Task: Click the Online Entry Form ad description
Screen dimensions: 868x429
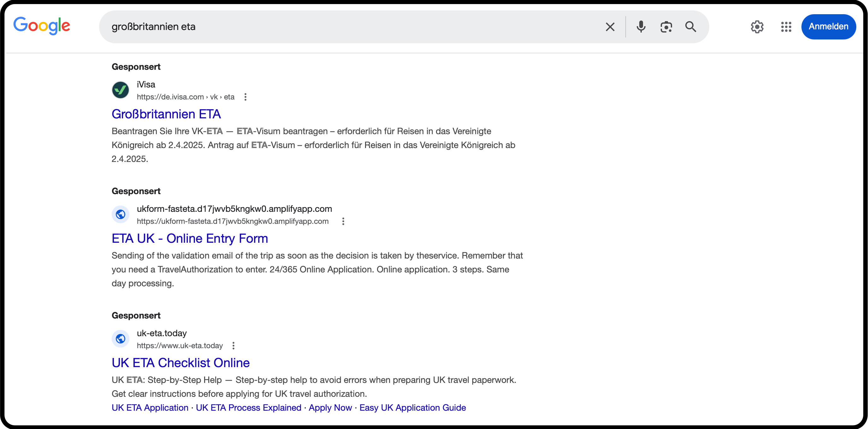Action: 317,269
